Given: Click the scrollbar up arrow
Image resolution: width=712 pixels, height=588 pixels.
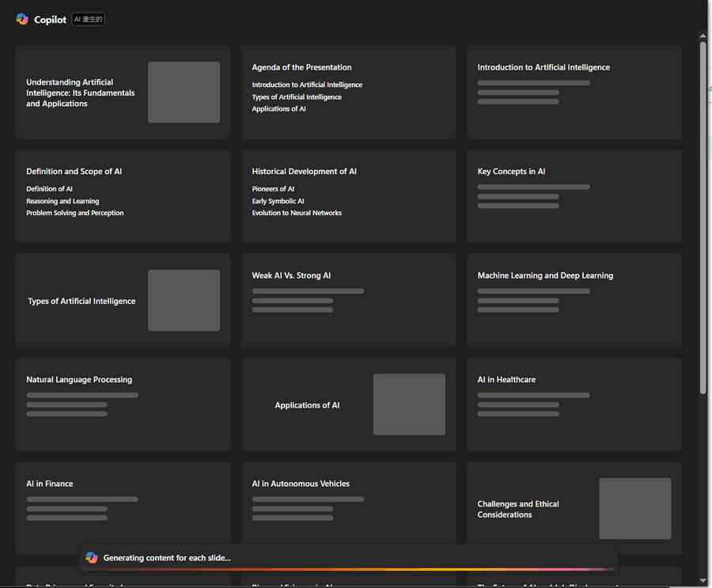Looking at the screenshot, I should [703, 36].
